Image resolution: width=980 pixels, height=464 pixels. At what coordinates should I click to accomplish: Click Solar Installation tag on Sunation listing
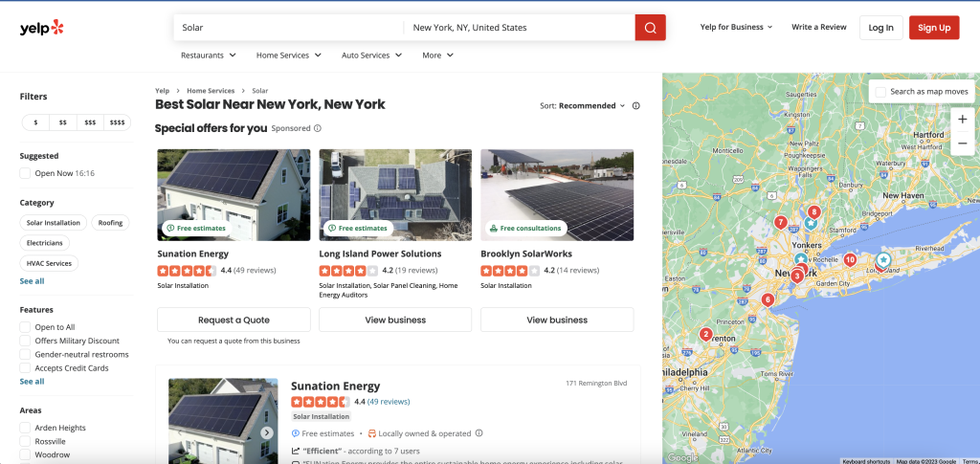pos(322,416)
